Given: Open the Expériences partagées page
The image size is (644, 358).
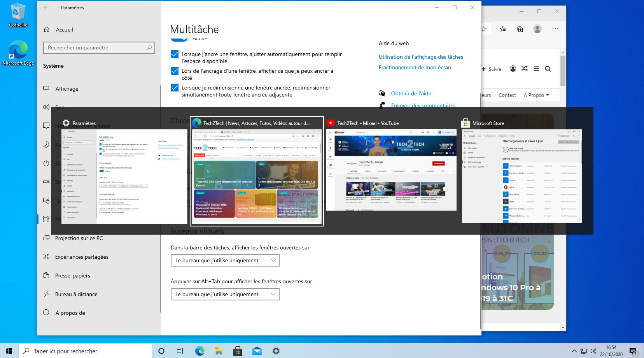Looking at the screenshot, I should click(82, 257).
